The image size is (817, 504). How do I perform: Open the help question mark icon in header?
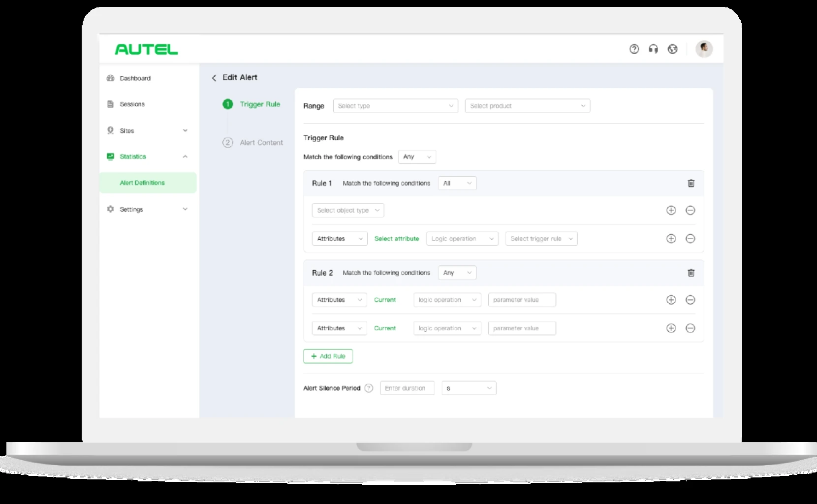click(634, 49)
